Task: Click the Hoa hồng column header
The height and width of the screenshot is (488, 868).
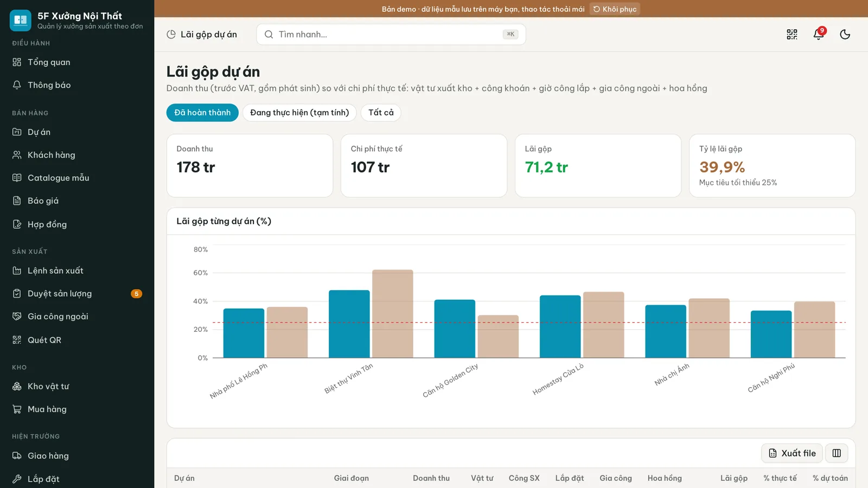Action: coord(665,478)
